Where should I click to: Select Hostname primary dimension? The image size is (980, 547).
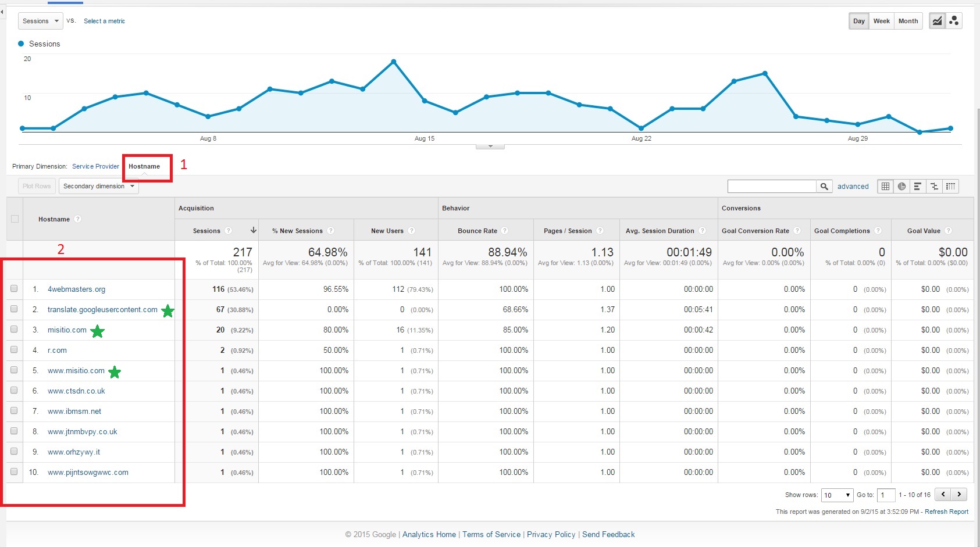coord(144,166)
